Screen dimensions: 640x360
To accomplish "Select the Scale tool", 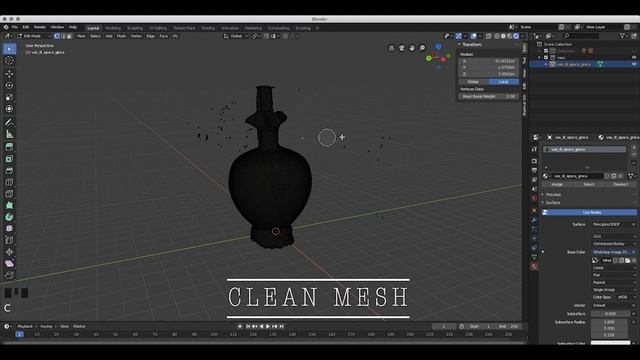I will (x=9, y=97).
